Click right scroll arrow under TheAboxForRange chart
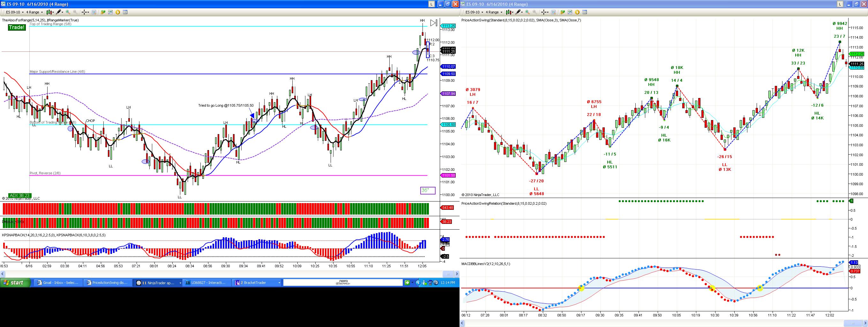Screen dimensions: 868x327 click(x=457, y=274)
